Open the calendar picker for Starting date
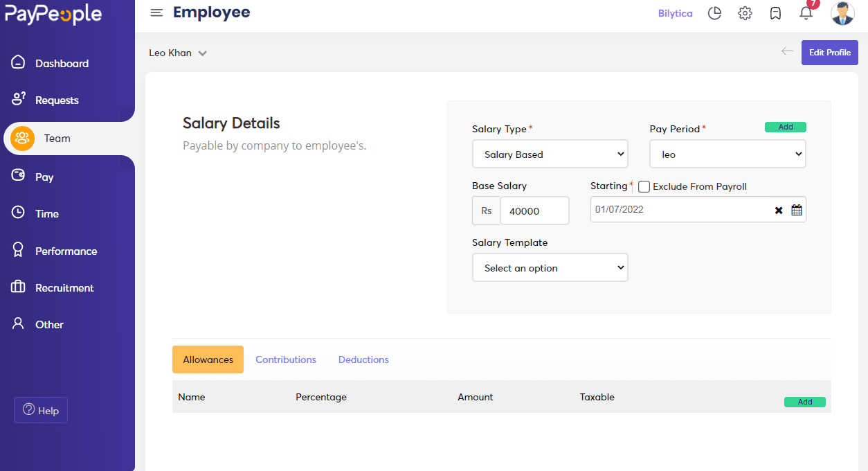This screenshot has height=471, width=868. click(796, 209)
